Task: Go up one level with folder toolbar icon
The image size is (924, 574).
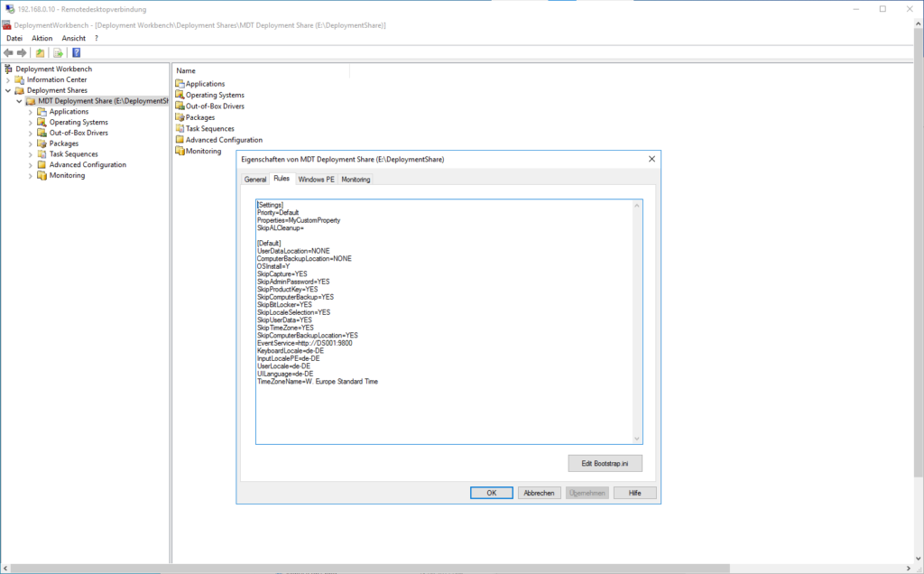Action: tap(40, 53)
